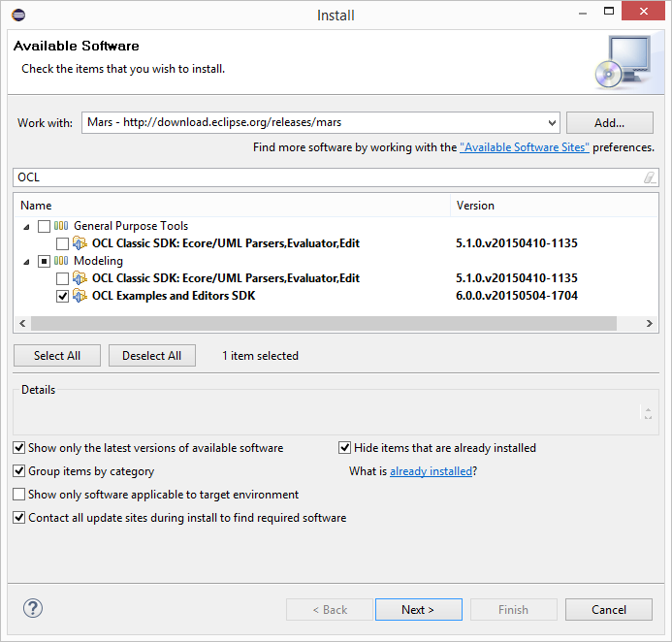Viewport: 672px width, 642px height.
Task: Cancel the Install dialog
Action: tap(609, 609)
